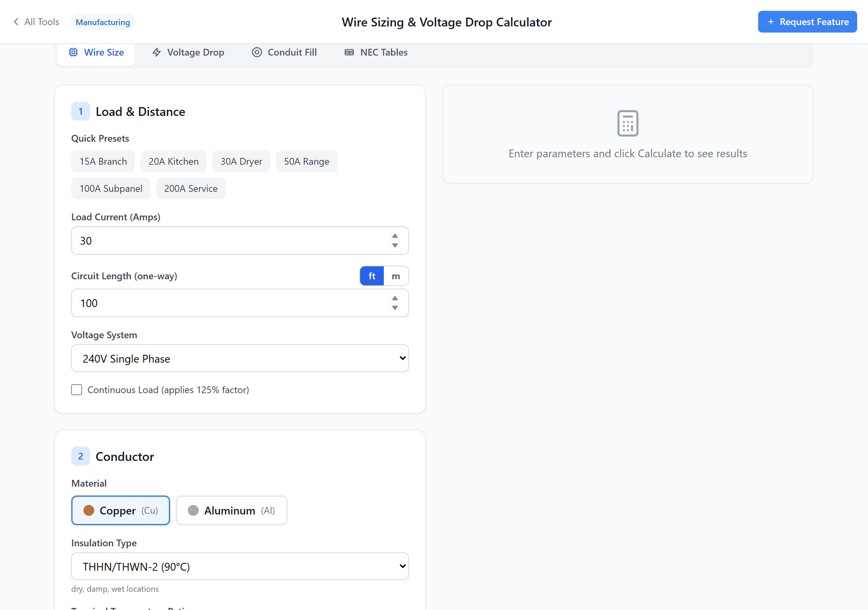Click the Conduit Fill circle icon
The image size is (868, 610).
[x=257, y=52]
